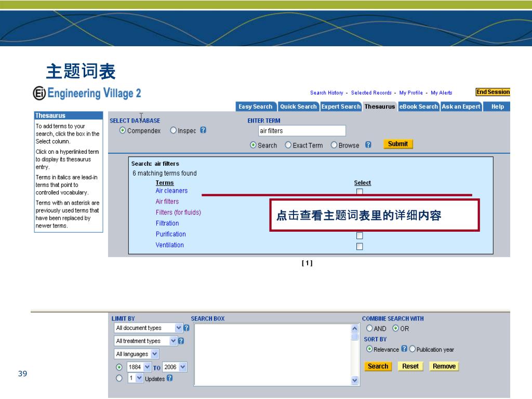The height and width of the screenshot is (399, 532).
Task: Switch to the Easy Search tab
Action: (256, 107)
